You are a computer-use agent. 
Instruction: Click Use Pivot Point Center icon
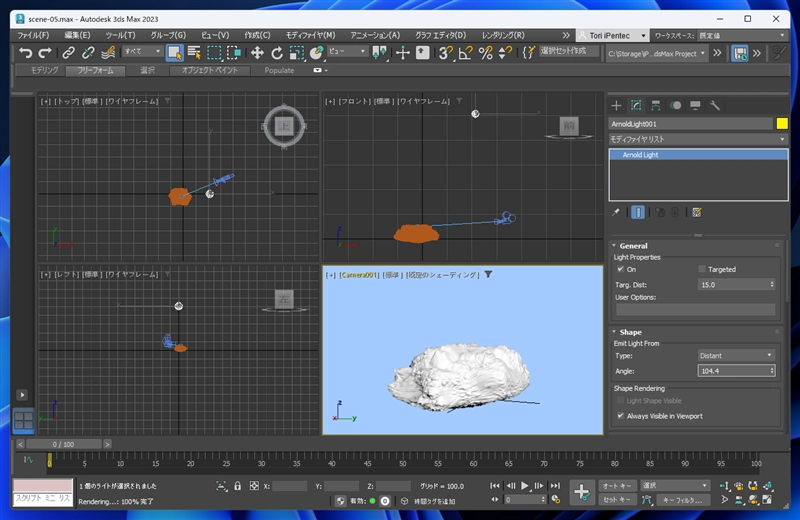click(x=380, y=53)
